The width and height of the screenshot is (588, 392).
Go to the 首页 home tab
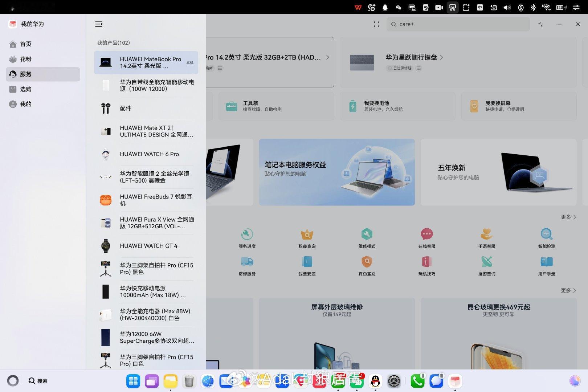tap(43, 44)
